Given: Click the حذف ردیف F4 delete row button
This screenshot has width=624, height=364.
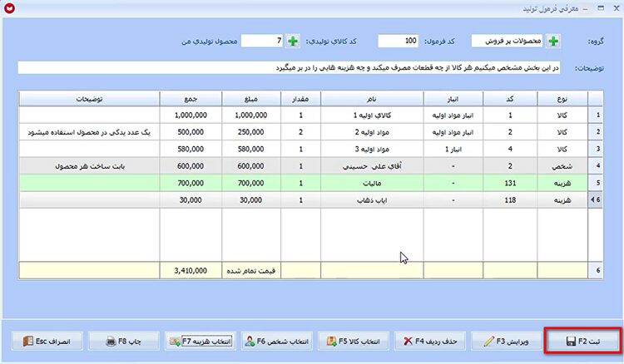Looking at the screenshot, I should click(430, 342).
